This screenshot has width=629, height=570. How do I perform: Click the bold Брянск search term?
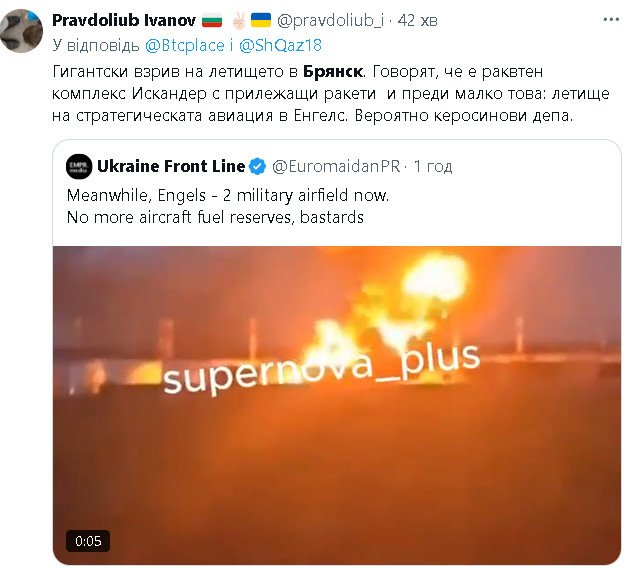pyautogui.click(x=333, y=72)
